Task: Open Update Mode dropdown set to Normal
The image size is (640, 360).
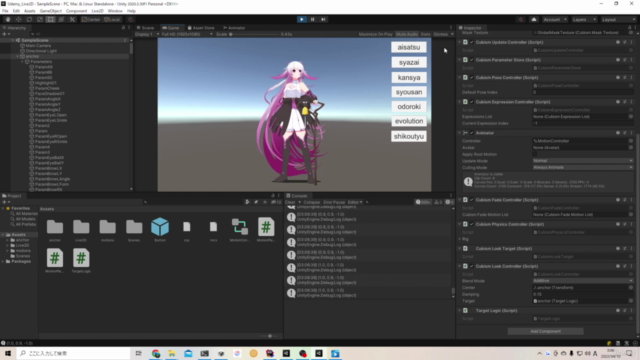Action: tap(583, 161)
